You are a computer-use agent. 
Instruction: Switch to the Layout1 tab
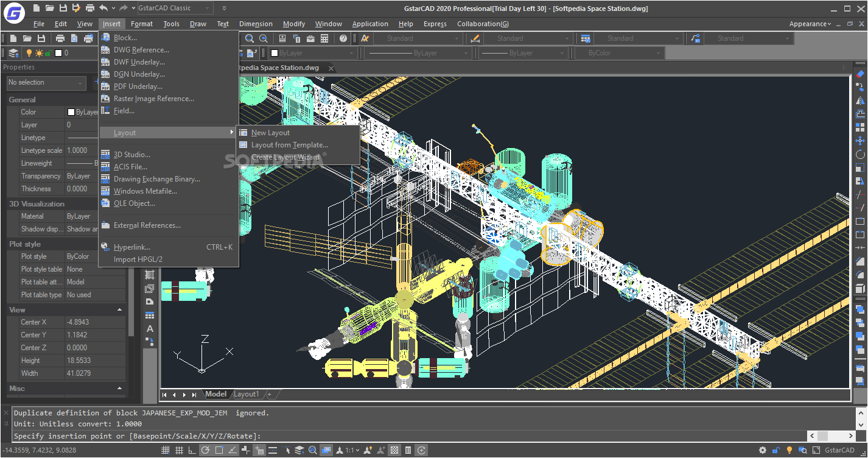pyautogui.click(x=247, y=394)
